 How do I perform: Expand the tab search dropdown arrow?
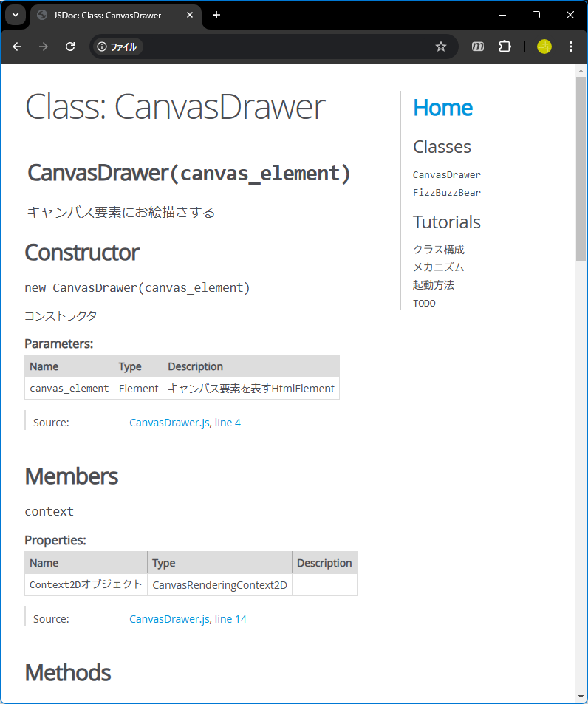15,15
